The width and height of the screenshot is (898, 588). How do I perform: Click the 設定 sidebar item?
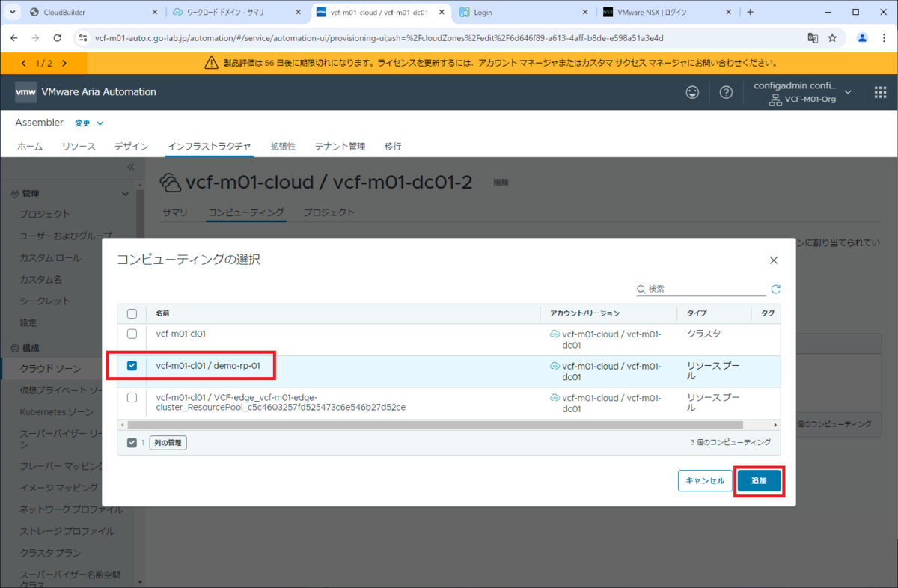click(28, 322)
